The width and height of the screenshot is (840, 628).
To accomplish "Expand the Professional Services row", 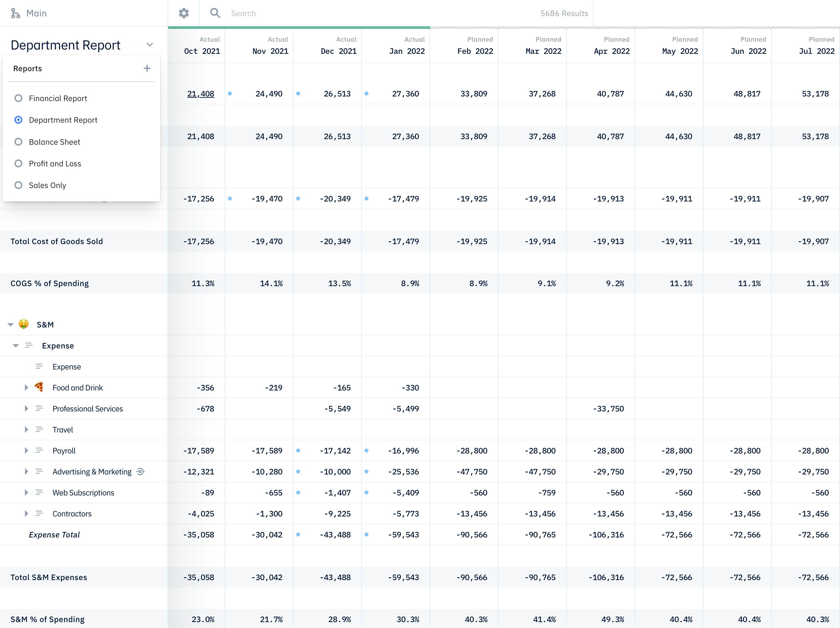I will pos(26,409).
